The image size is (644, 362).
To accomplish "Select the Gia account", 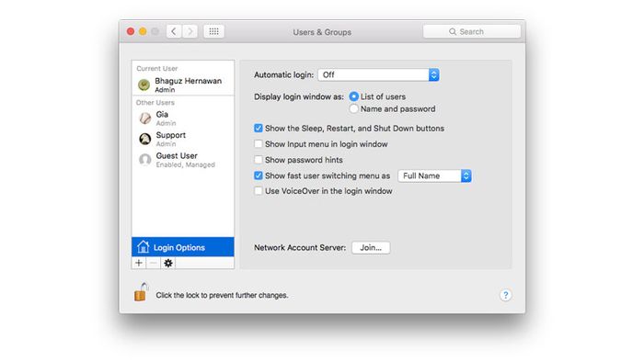I will pos(183,119).
